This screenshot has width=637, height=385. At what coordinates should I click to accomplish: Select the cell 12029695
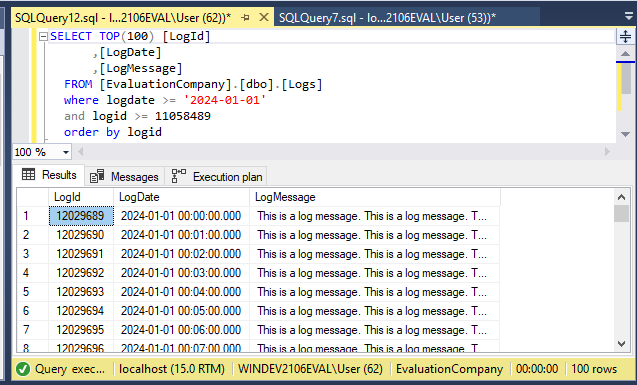81,330
